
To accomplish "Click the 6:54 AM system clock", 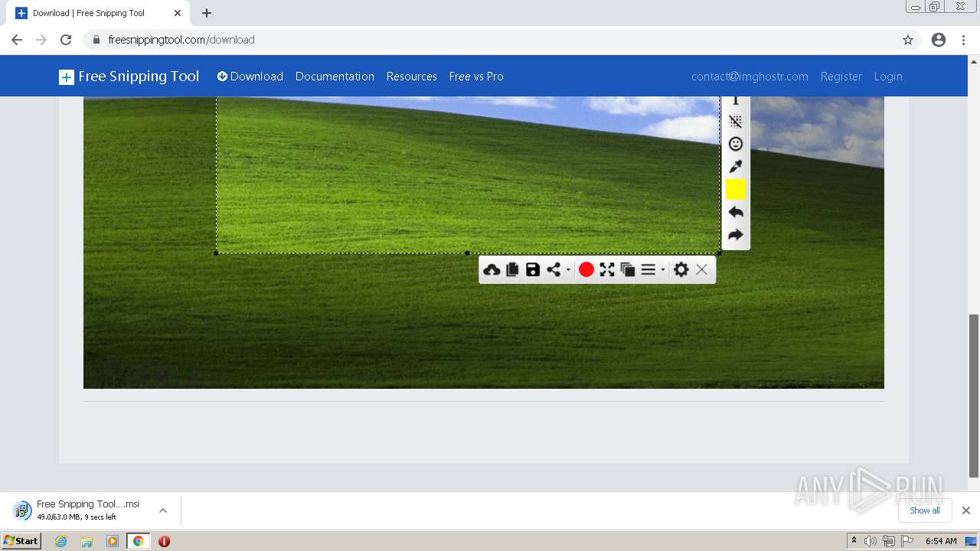I will click(941, 541).
